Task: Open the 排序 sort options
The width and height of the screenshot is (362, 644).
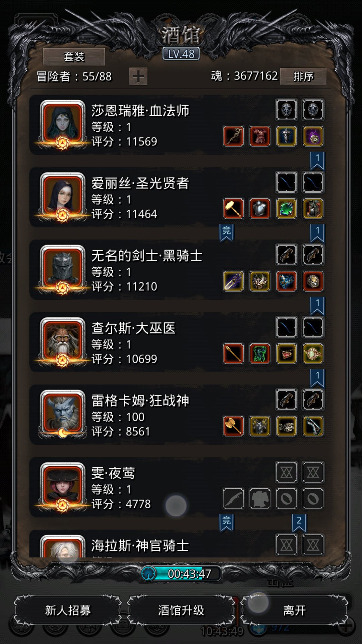Action: [x=303, y=76]
